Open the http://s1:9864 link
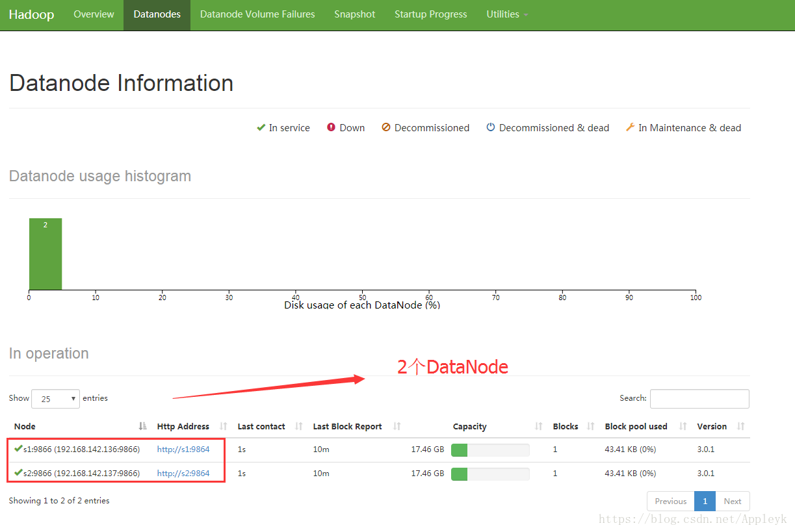 183,450
